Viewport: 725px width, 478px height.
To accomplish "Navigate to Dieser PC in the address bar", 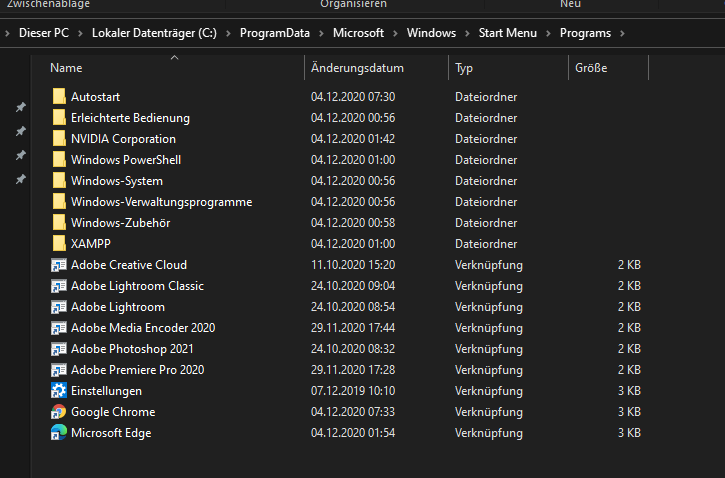I will click(x=44, y=33).
